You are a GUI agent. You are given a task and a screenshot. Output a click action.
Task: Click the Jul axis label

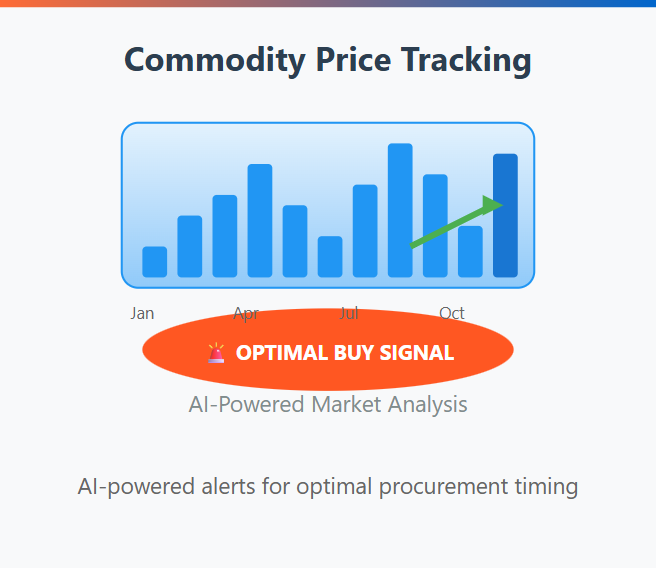coord(349,313)
